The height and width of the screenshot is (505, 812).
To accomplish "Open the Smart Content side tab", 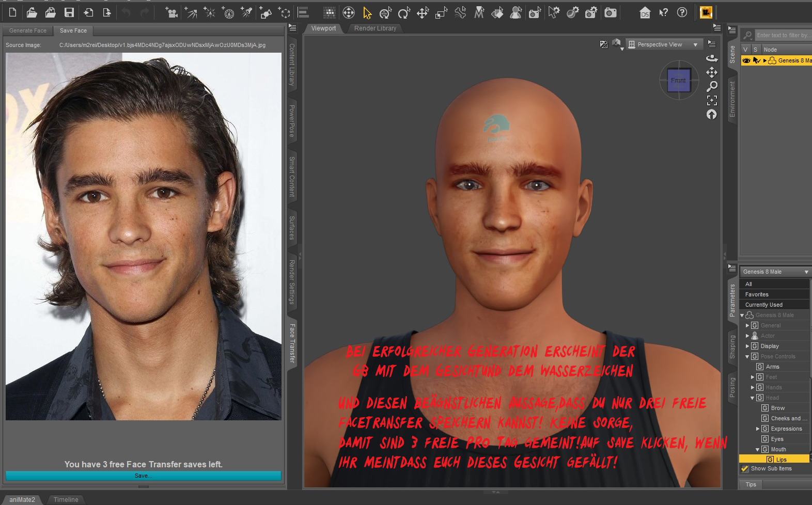I will point(292,177).
